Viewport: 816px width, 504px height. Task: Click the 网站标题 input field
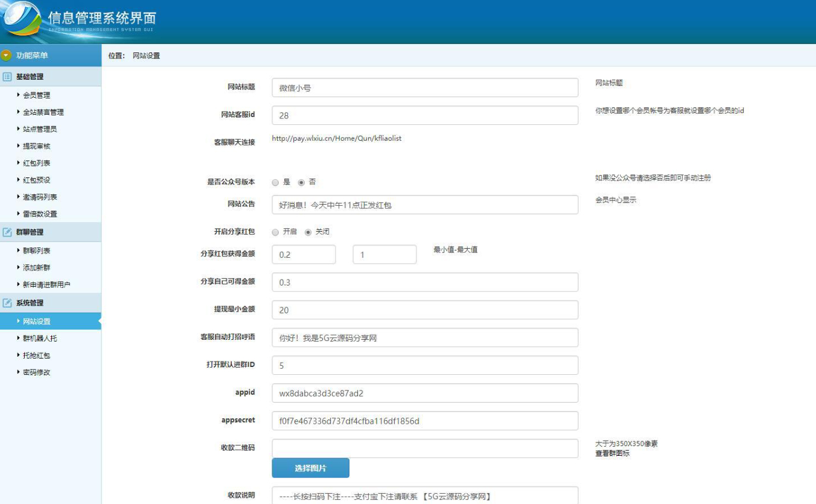425,88
